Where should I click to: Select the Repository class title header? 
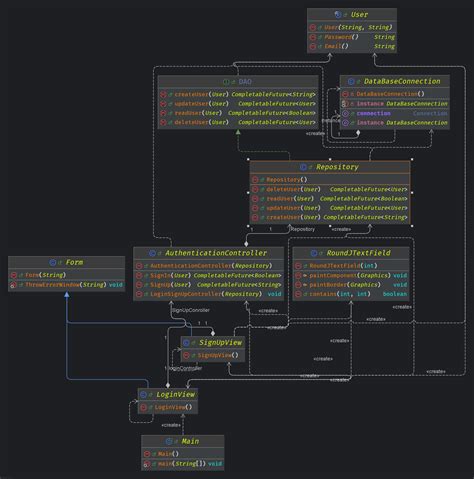point(330,167)
